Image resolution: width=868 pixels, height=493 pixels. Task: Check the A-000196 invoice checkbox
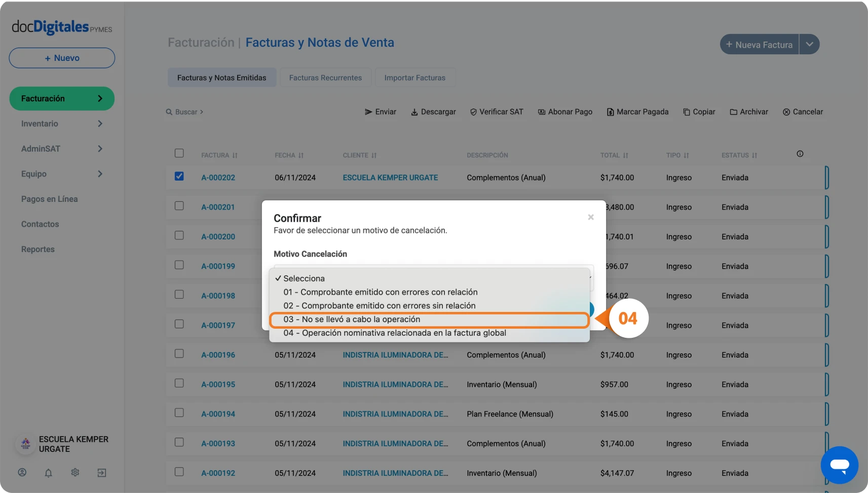(179, 354)
